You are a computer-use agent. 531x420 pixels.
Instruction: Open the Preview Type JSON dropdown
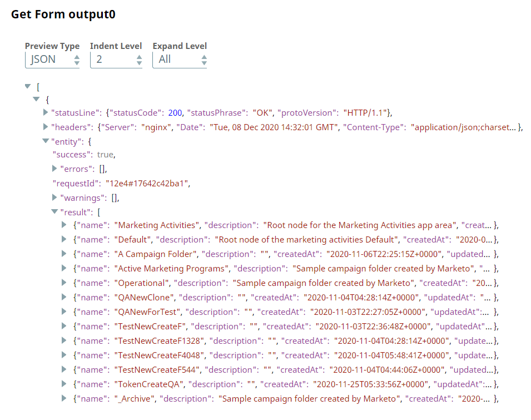click(52, 60)
